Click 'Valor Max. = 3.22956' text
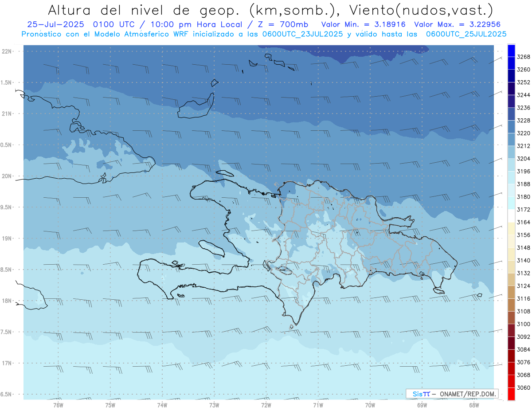The width and height of the screenshot is (532, 411). [457, 25]
